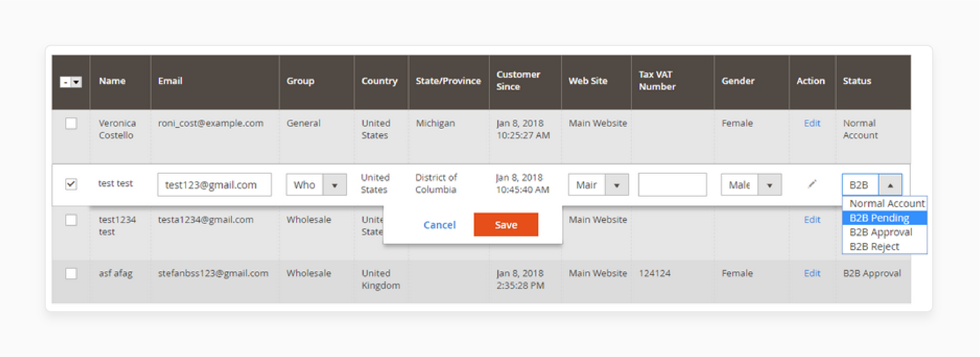Click the Save button
This screenshot has width=980, height=357.
pos(506,225)
